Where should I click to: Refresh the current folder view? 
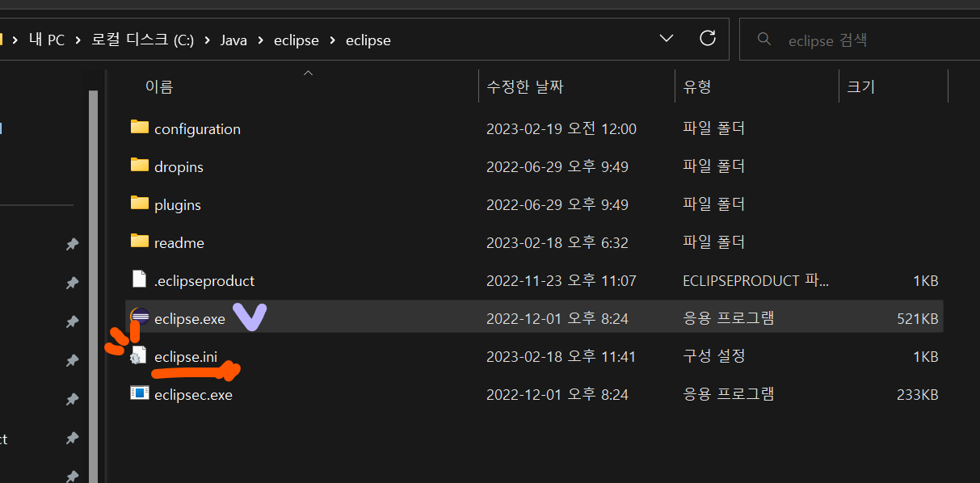pos(708,38)
